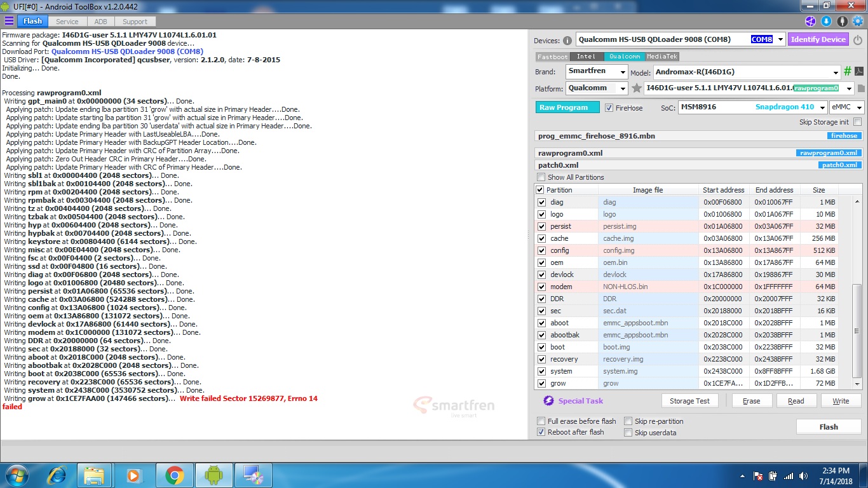Click the info icon beside Devices
Image resolution: width=868 pixels, height=488 pixels.
[567, 40]
